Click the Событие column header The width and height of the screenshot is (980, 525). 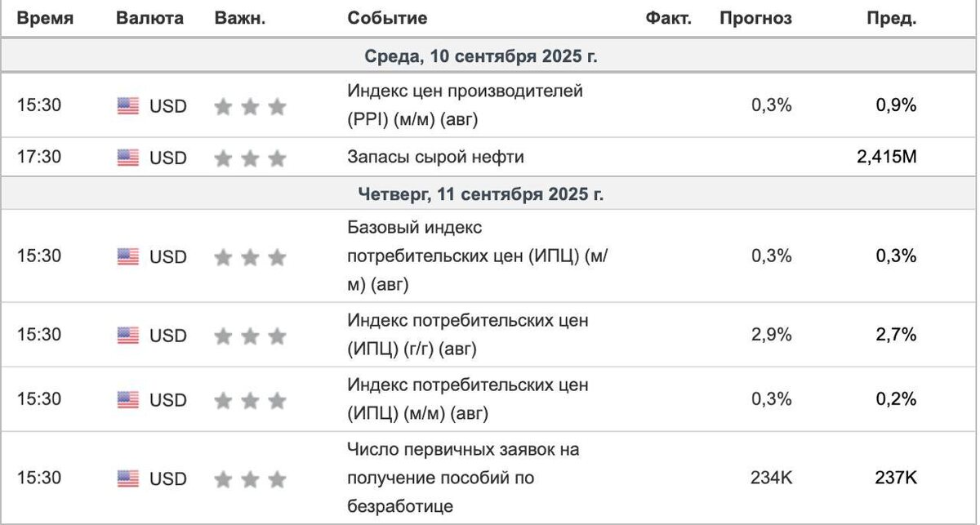pyautogui.click(x=387, y=19)
